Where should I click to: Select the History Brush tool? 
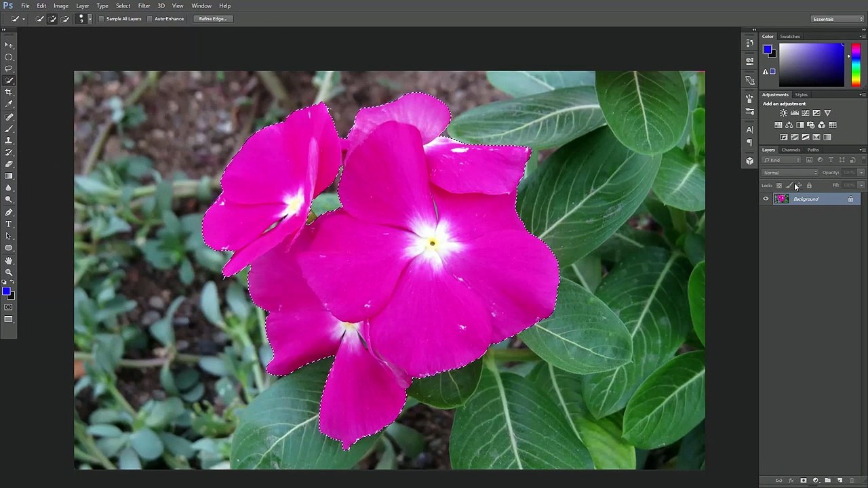pyautogui.click(x=9, y=152)
